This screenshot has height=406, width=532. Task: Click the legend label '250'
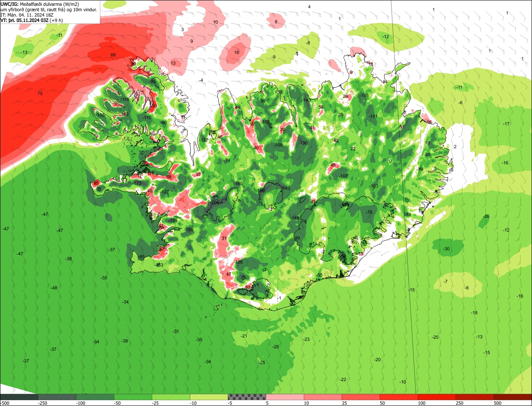pyautogui.click(x=459, y=403)
